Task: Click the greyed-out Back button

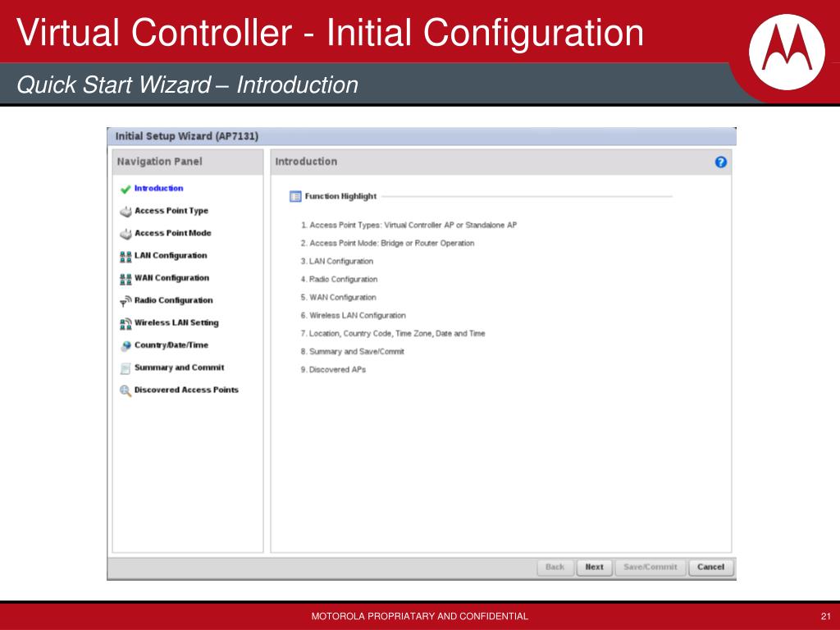Action: (x=555, y=567)
